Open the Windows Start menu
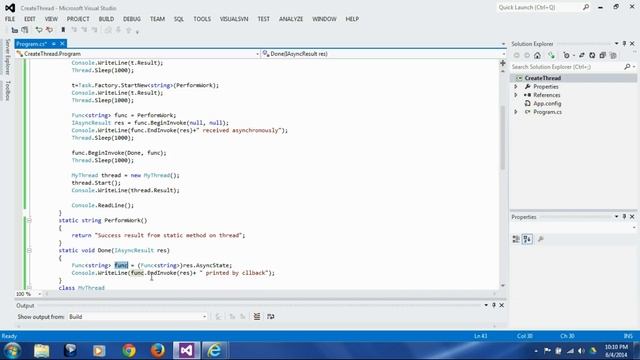This screenshot has width=640, height=360. click(x=12, y=351)
